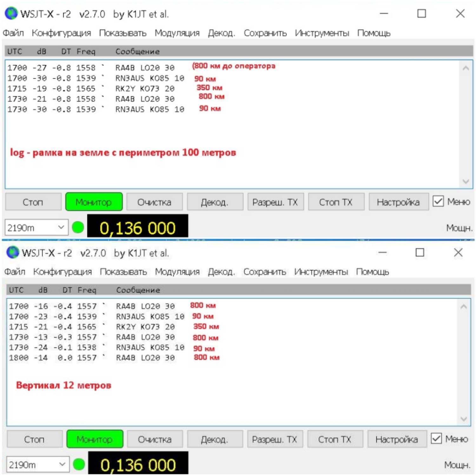Expand the 2190m band dropdown in lower window
The image size is (476, 476).
point(38,465)
